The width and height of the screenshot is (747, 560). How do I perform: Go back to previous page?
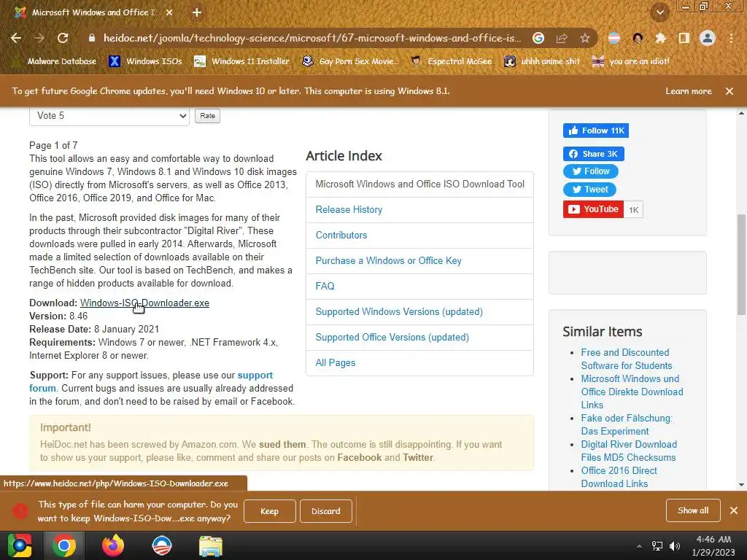16,38
